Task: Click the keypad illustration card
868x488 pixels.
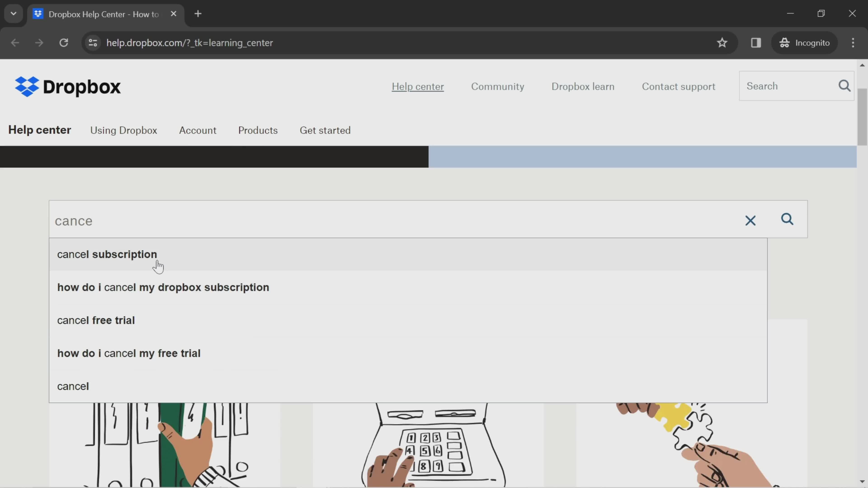Action: 428,445
